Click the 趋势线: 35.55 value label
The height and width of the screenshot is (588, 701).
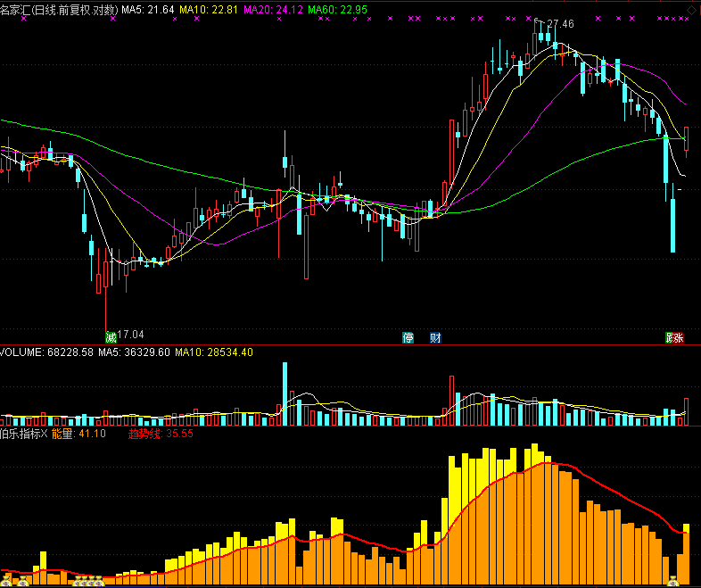(161, 434)
